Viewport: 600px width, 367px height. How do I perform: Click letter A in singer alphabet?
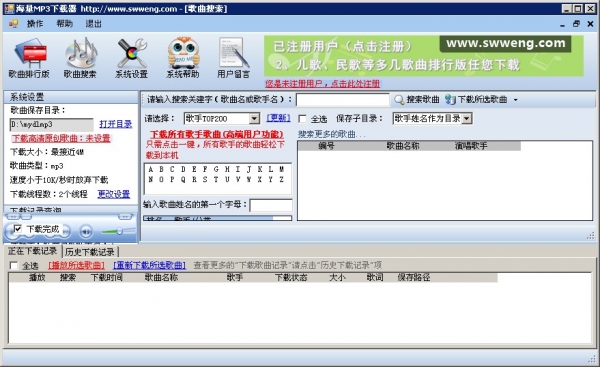[x=151, y=169]
